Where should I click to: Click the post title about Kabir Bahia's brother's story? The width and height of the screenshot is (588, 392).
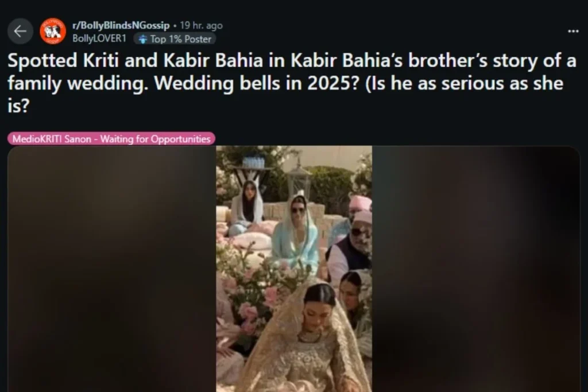[292, 83]
